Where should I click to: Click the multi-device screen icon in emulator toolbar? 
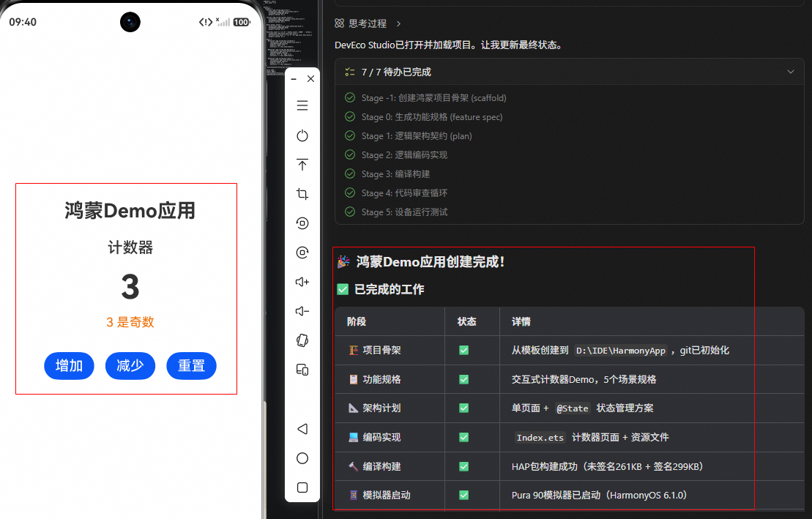click(302, 370)
